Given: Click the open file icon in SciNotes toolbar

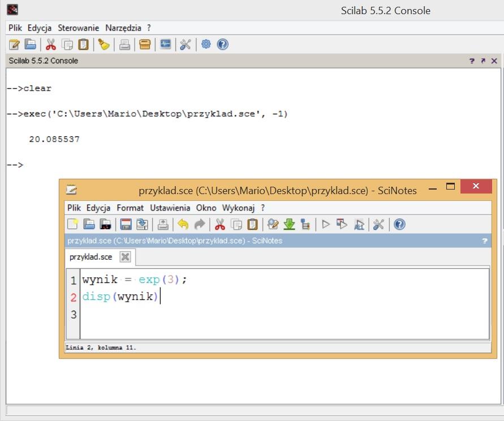Looking at the screenshot, I should pyautogui.click(x=89, y=224).
